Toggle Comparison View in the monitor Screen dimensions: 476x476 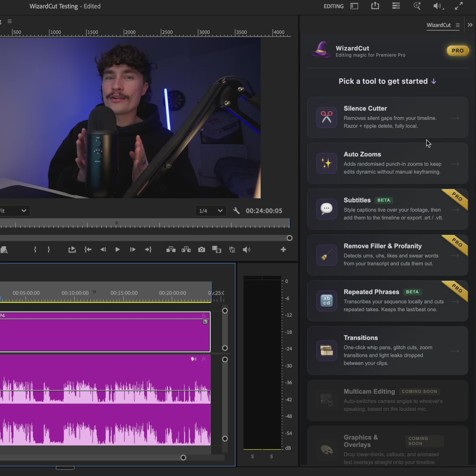click(x=216, y=249)
